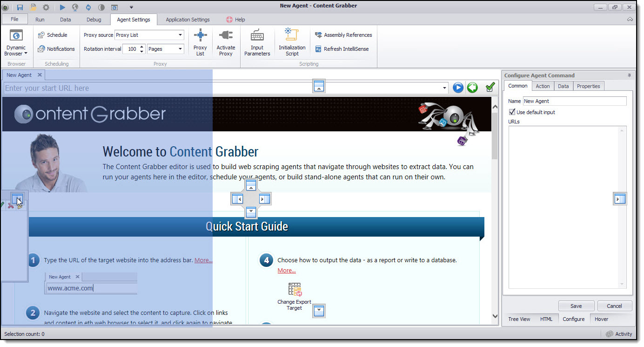Click the Name field containing New Agent

tap(575, 101)
